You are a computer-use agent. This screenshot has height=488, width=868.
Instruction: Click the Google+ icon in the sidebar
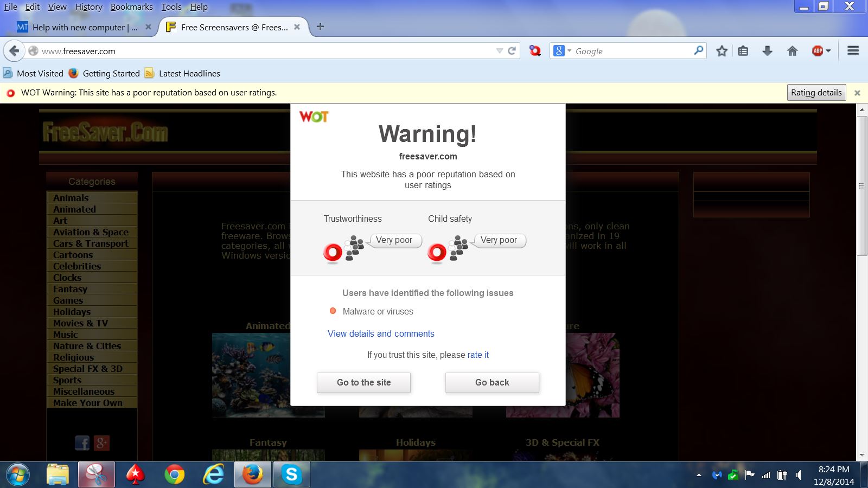click(101, 443)
